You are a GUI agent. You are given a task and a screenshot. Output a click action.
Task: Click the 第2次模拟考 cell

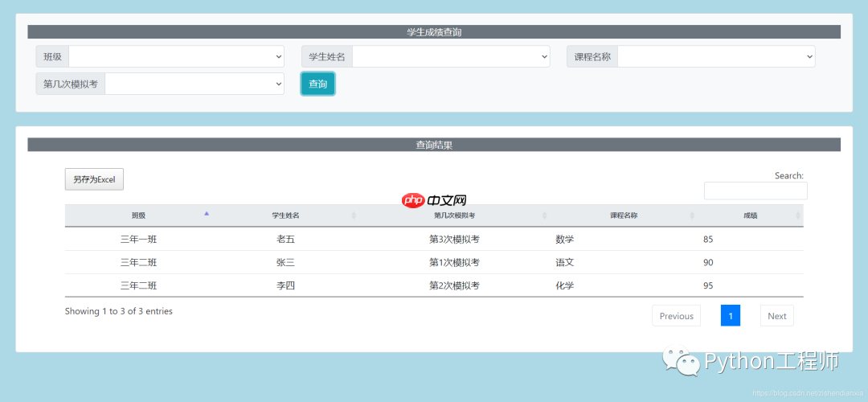tap(454, 285)
